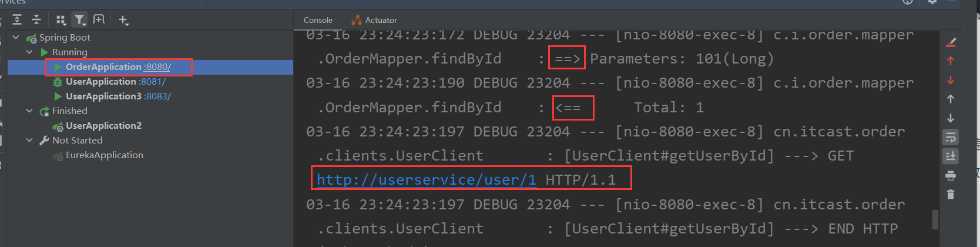The width and height of the screenshot is (980, 247).
Task: Open the userservice/user/1 URL link
Action: (426, 180)
